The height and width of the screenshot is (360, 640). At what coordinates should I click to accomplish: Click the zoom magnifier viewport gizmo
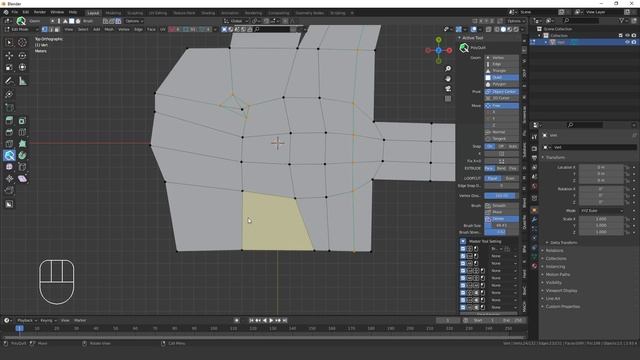click(448, 68)
